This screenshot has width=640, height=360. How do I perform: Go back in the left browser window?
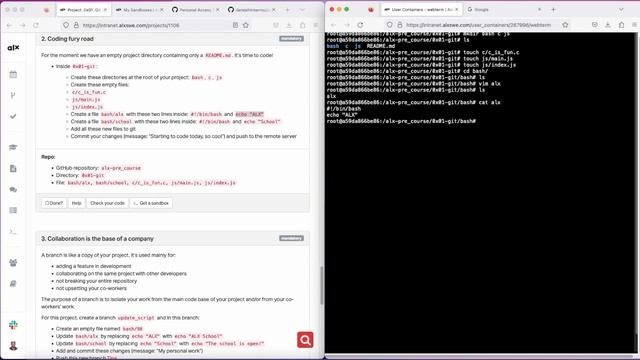pyautogui.click(x=9, y=25)
